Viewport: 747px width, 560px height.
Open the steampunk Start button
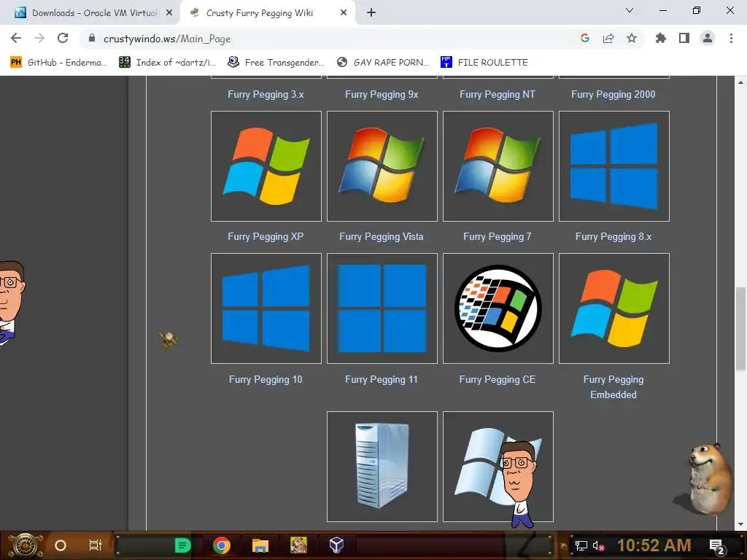tap(25, 545)
